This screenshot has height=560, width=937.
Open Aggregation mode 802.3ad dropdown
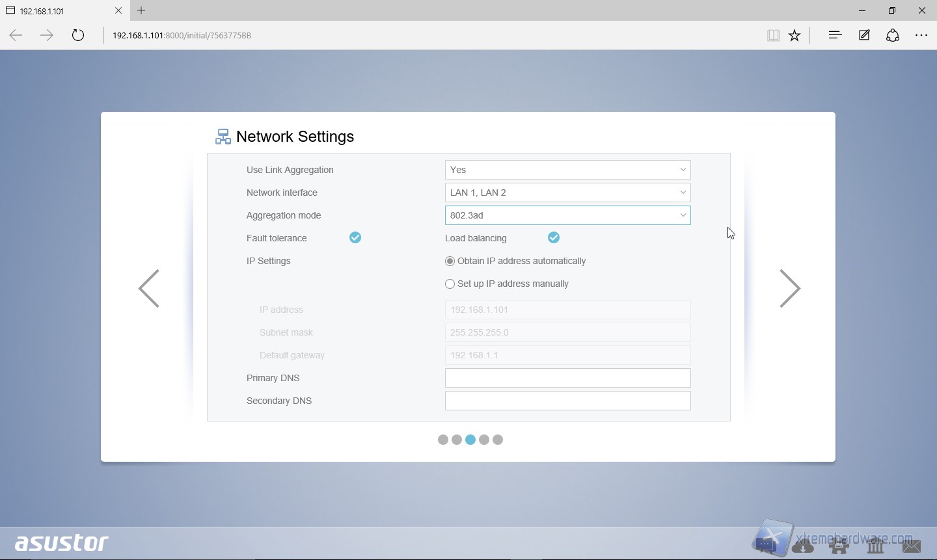click(x=567, y=215)
